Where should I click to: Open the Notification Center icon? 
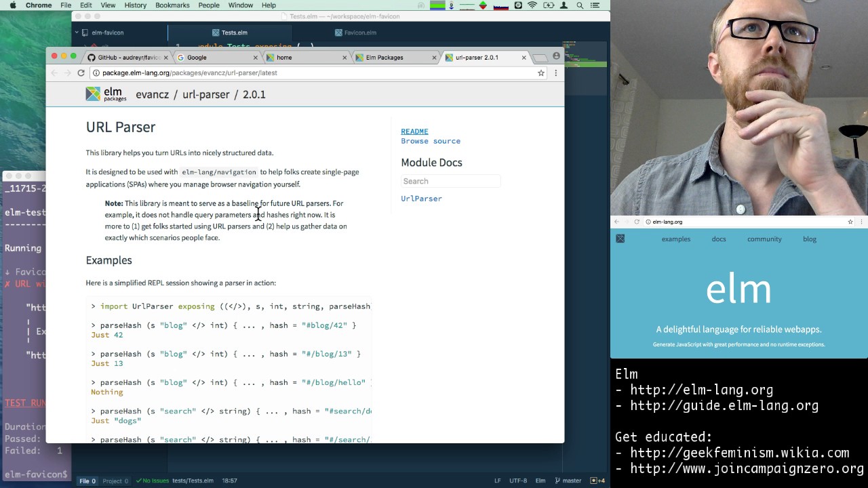pos(595,5)
